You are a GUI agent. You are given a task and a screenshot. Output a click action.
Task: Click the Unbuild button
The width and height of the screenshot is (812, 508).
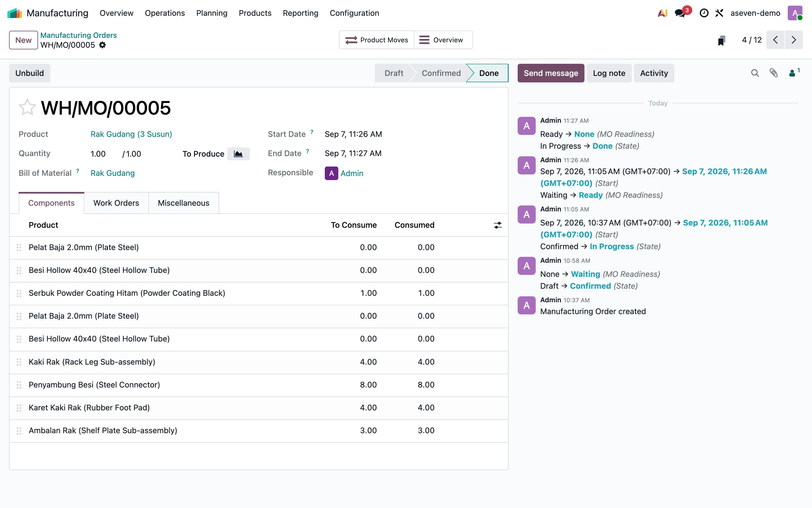(x=30, y=73)
